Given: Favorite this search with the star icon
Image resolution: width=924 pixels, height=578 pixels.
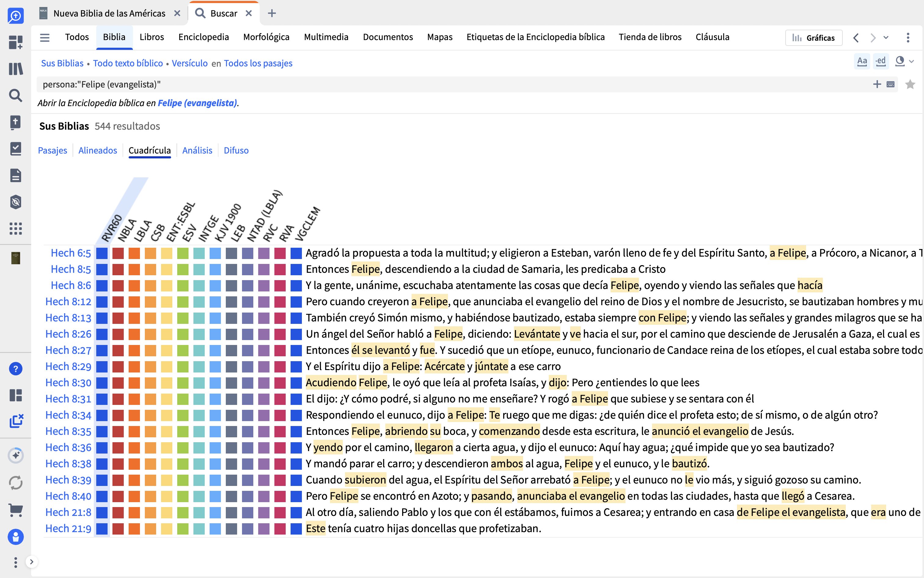Looking at the screenshot, I should tap(910, 84).
